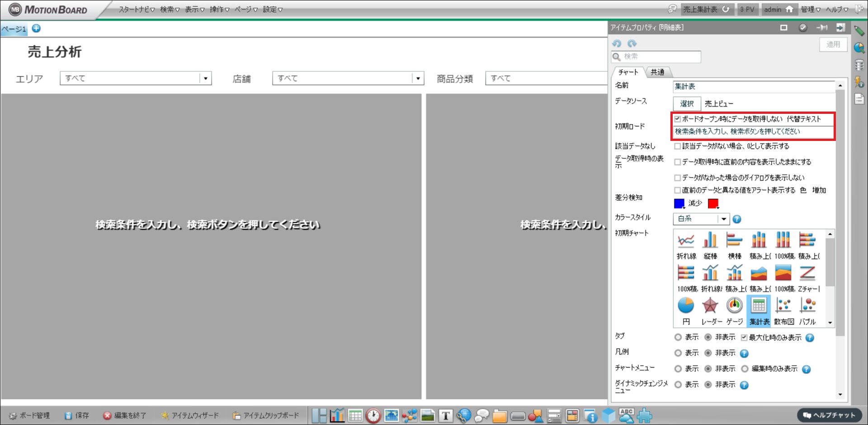868x425 pixels.
Task: Open the スタートナビ menu
Action: (136, 9)
